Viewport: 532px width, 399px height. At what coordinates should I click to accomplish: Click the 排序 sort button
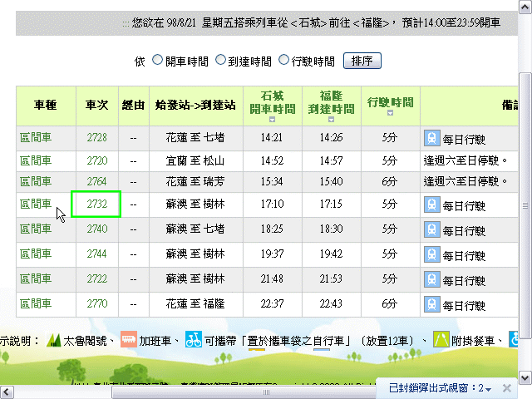pos(362,61)
